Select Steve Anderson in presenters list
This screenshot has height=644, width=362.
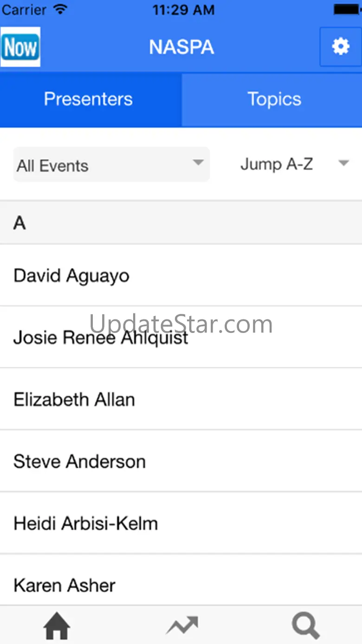point(79,462)
